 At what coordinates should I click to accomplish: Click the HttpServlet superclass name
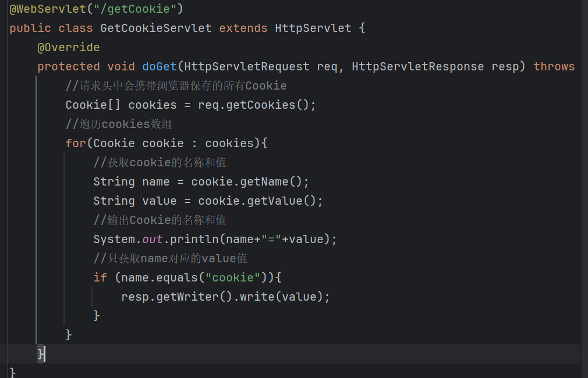coord(313,28)
